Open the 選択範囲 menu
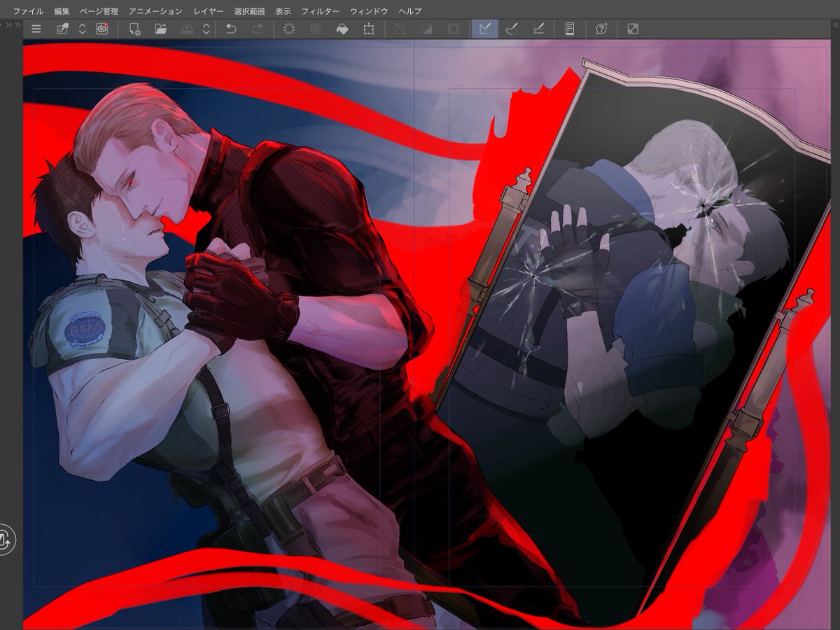This screenshot has height=630, width=840. [249, 11]
